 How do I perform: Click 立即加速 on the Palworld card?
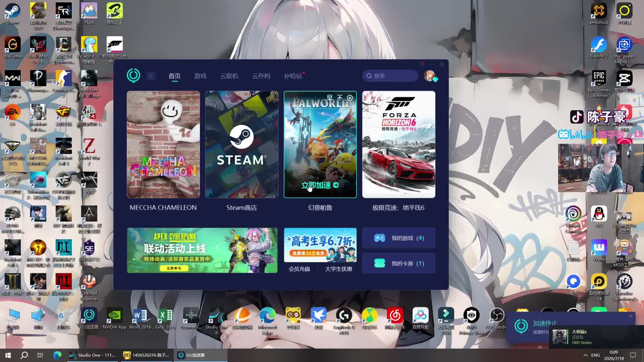coord(320,185)
